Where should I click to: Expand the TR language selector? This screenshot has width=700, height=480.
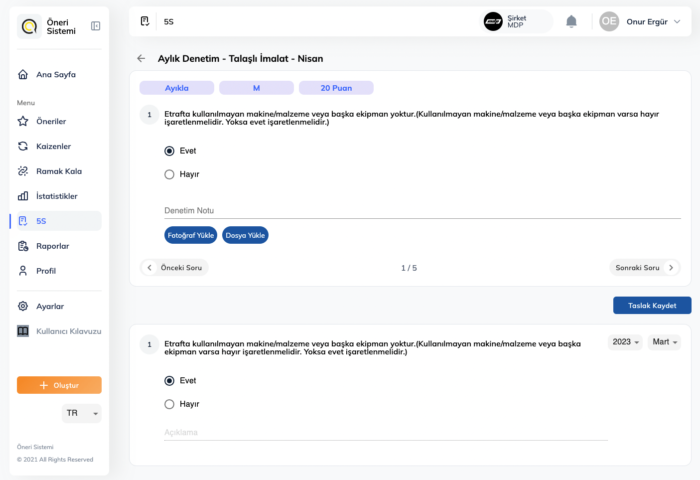click(82, 413)
